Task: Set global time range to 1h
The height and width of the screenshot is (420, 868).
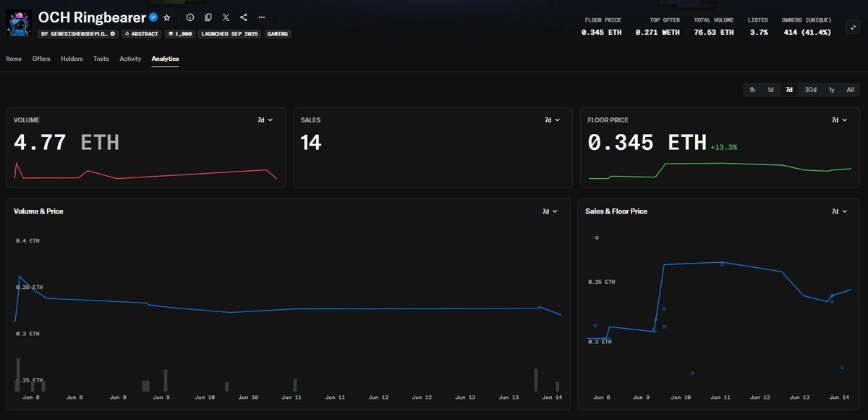Action: 752,90
